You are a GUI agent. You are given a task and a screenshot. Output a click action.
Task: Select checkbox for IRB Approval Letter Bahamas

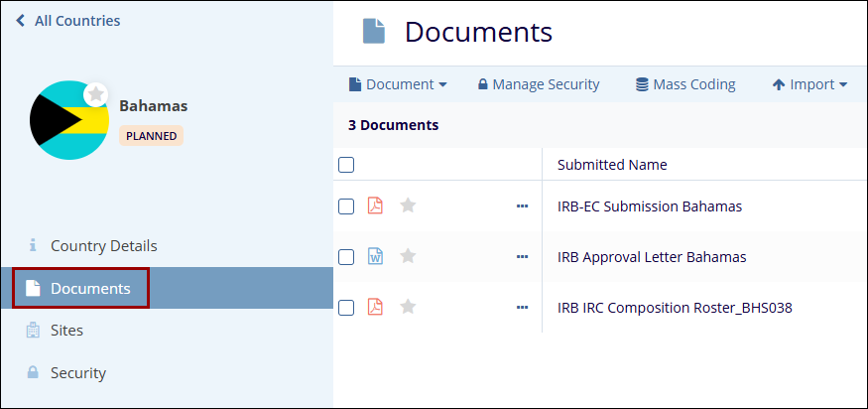(346, 257)
